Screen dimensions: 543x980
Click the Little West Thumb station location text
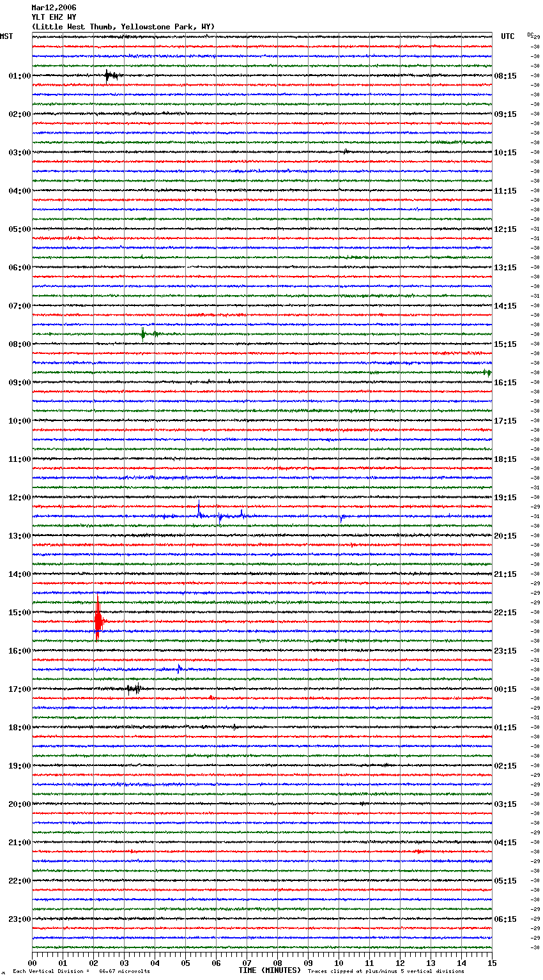click(x=123, y=27)
